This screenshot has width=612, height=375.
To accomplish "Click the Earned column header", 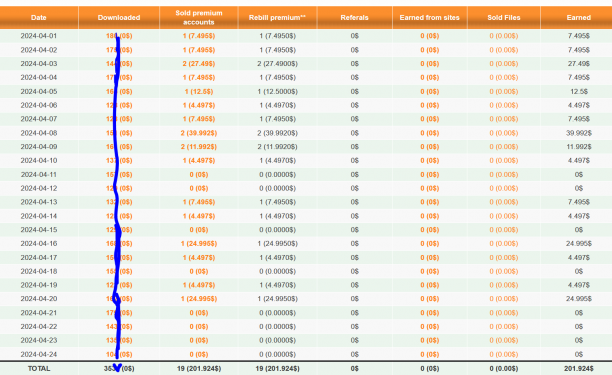I will [x=578, y=18].
